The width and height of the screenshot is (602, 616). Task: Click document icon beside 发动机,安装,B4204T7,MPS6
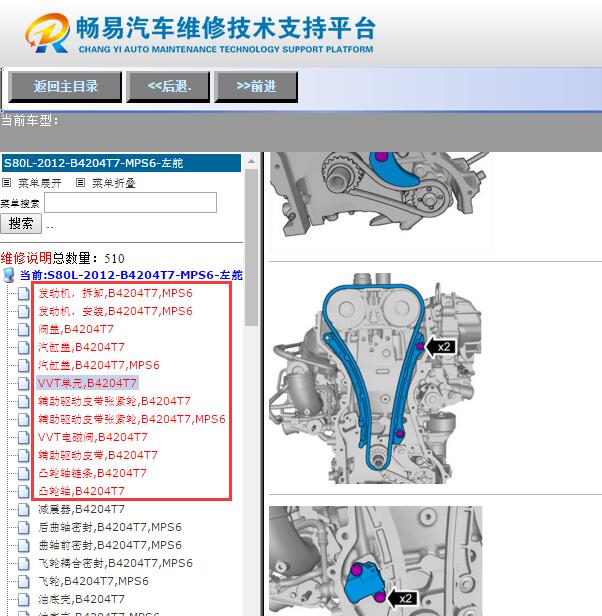[x=24, y=312]
